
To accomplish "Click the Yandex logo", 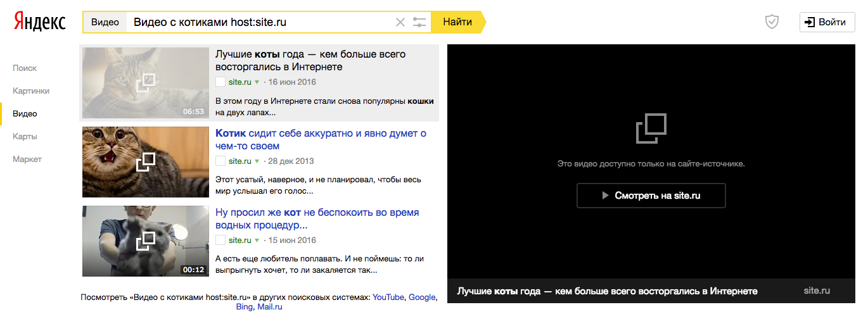I will coord(39,22).
